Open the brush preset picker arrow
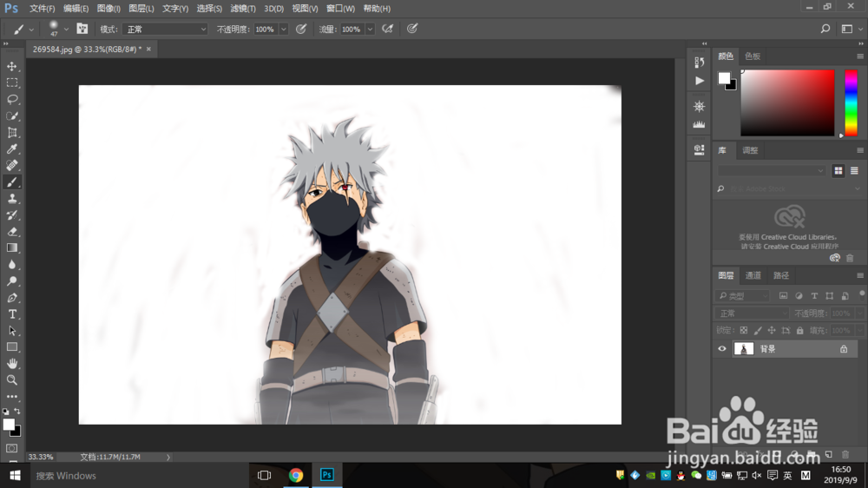 [x=66, y=30]
